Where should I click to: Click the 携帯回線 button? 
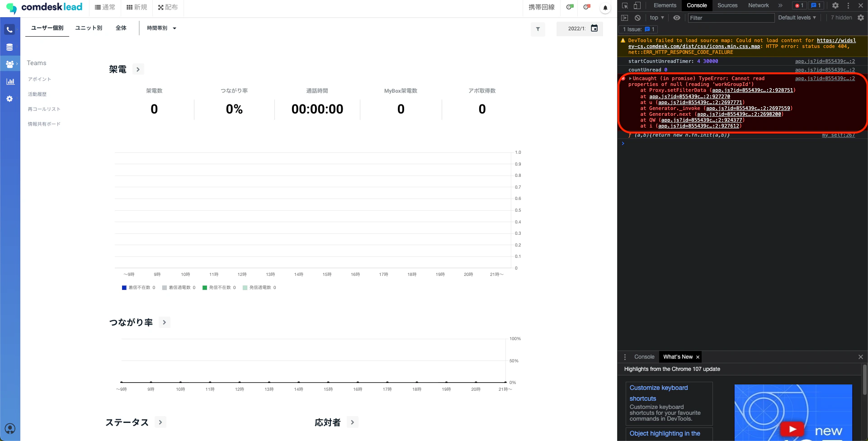pyautogui.click(x=542, y=7)
